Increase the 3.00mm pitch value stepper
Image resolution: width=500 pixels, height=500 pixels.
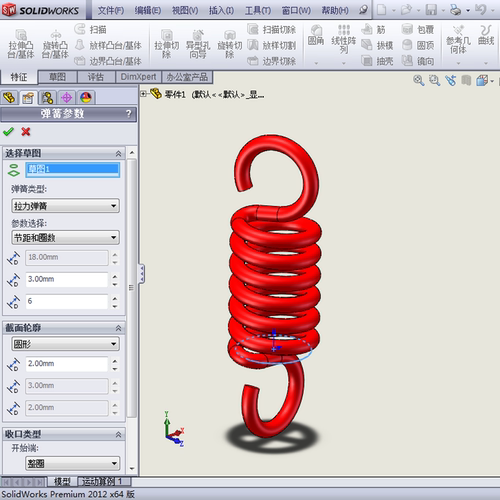click(115, 276)
